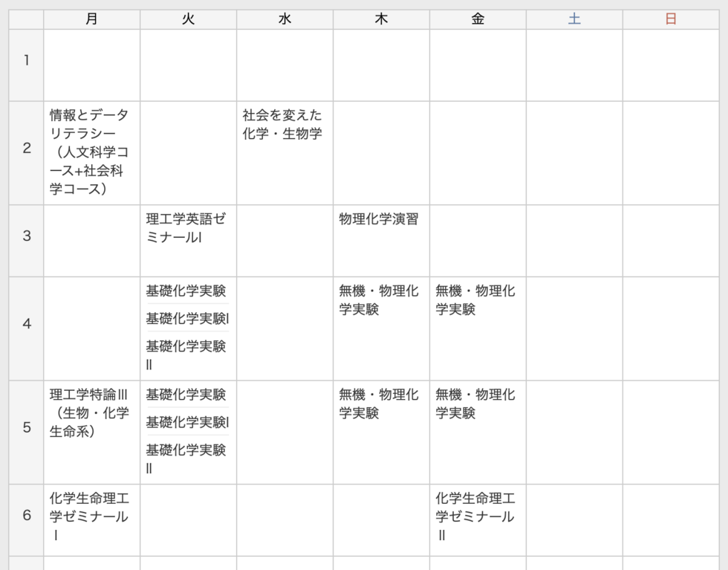Click the top-left corner header cell
Viewport: 728px width, 570px height.
point(25,18)
